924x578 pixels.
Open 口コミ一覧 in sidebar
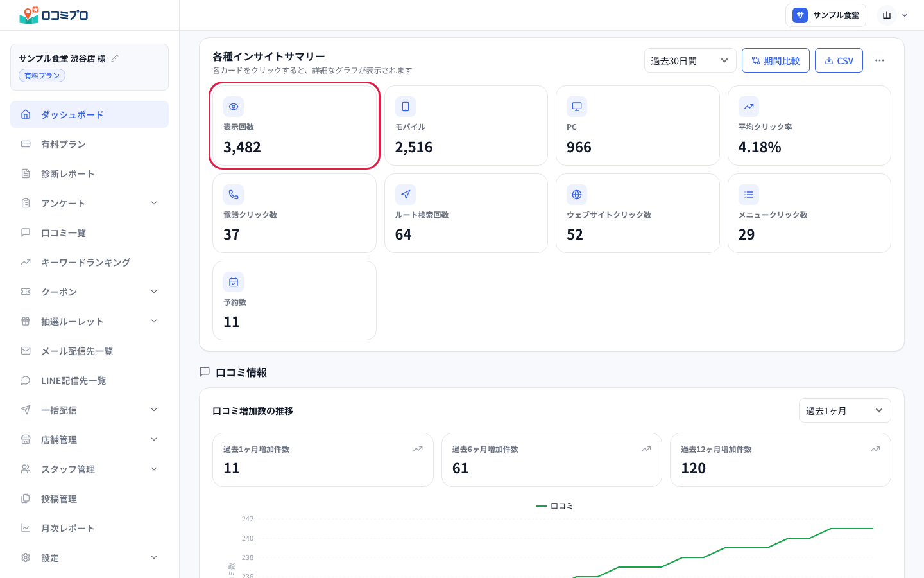click(x=89, y=232)
